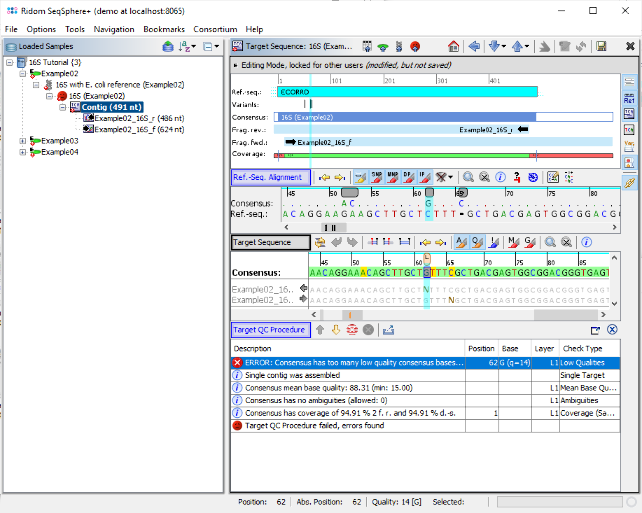The width and height of the screenshot is (642, 513).
Task: Open the sort order dropdown in Loaded Samples
Action: tap(194, 46)
